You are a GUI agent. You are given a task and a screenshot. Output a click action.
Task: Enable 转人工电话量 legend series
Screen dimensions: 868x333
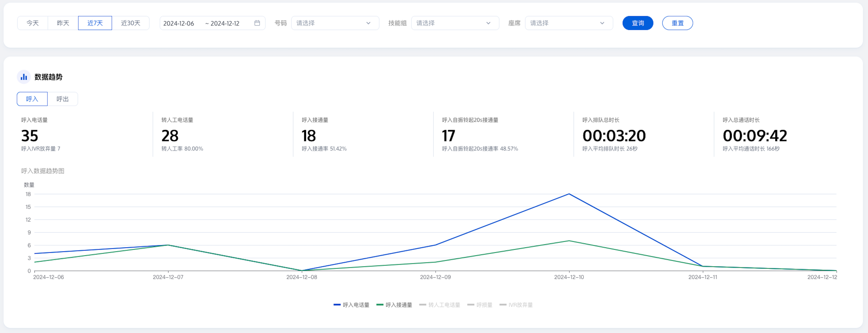point(440,305)
